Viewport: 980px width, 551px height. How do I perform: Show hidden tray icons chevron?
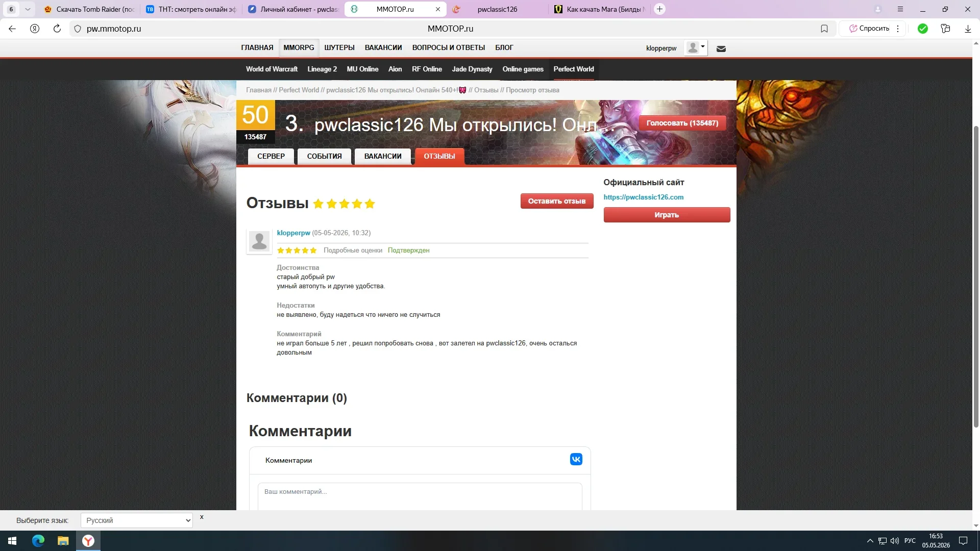(x=870, y=541)
